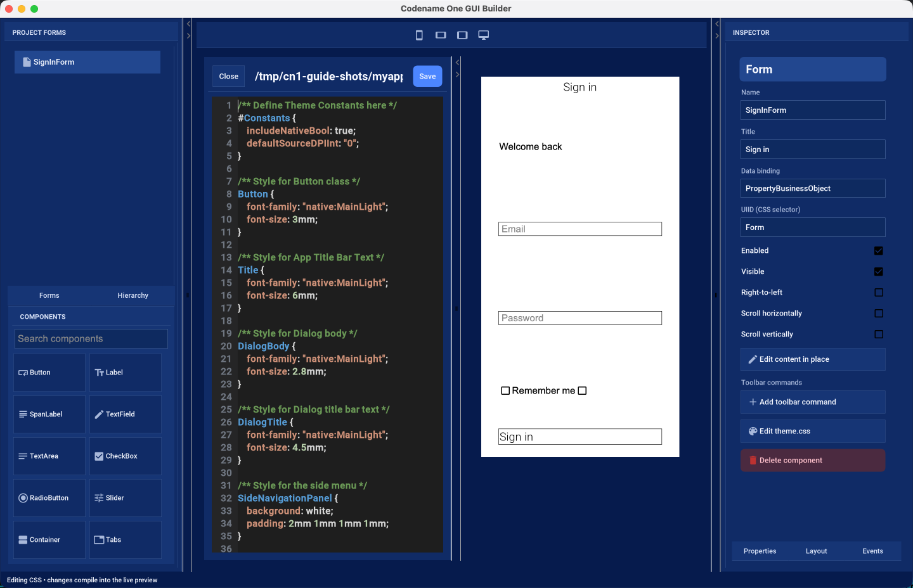The width and height of the screenshot is (913, 588).
Task: Save the theme CSS file
Action: click(427, 76)
